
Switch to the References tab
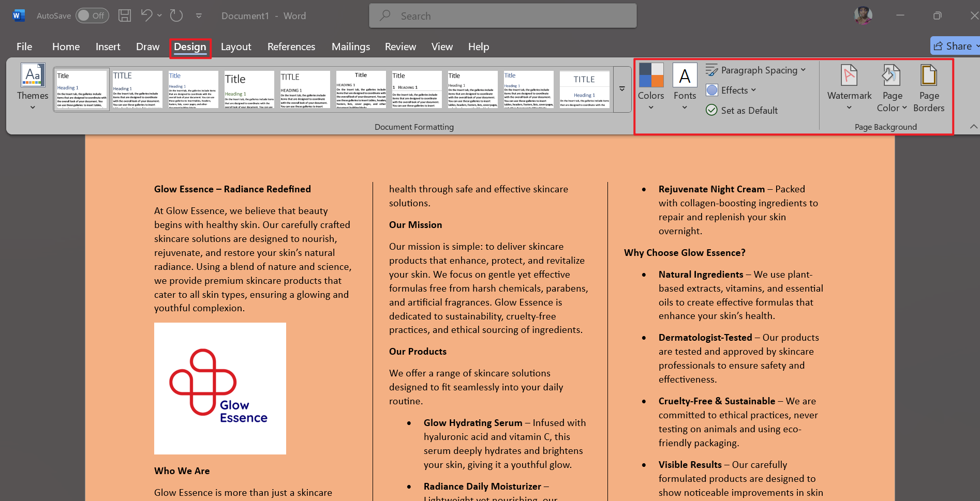291,47
